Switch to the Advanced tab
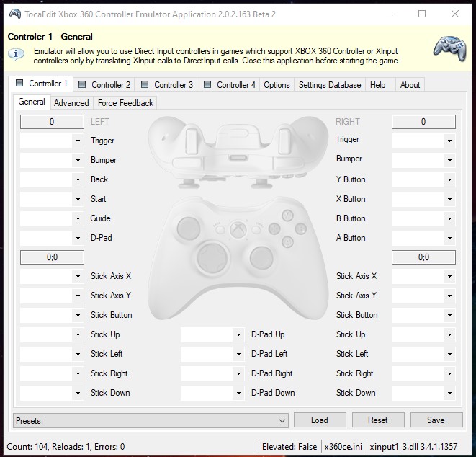This screenshot has height=457, width=476. pos(71,103)
